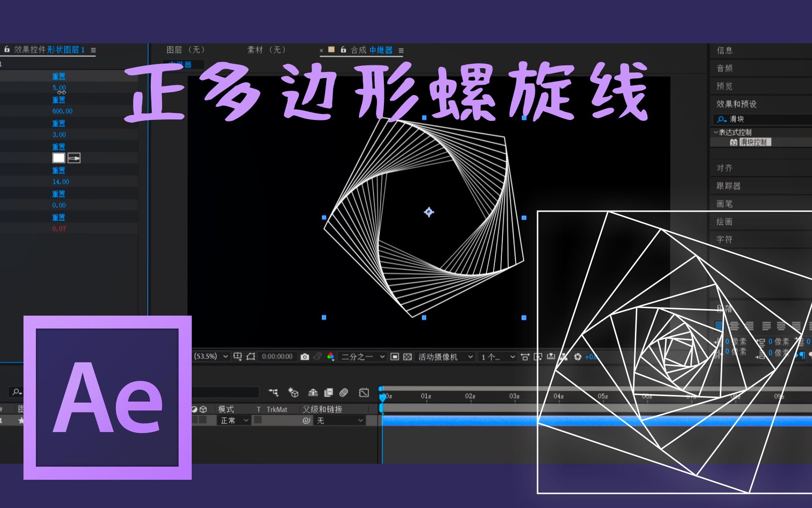812x508 pixels.
Task: Click the transparency grid icon in viewer
Action: point(407,357)
